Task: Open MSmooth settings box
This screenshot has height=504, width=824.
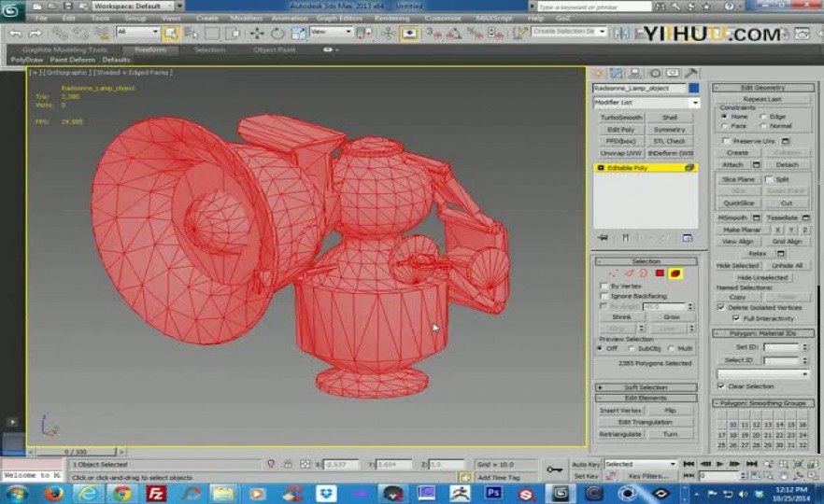Action: pyautogui.click(x=756, y=217)
